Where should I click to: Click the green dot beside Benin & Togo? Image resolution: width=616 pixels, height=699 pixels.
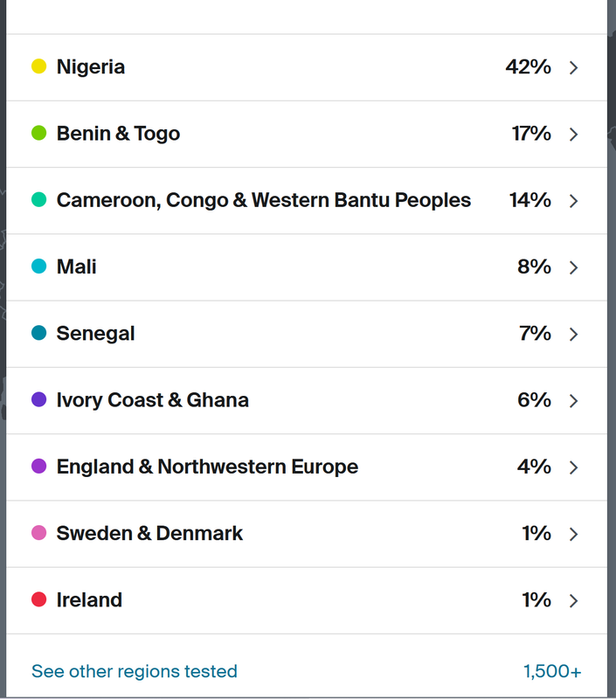(x=38, y=133)
